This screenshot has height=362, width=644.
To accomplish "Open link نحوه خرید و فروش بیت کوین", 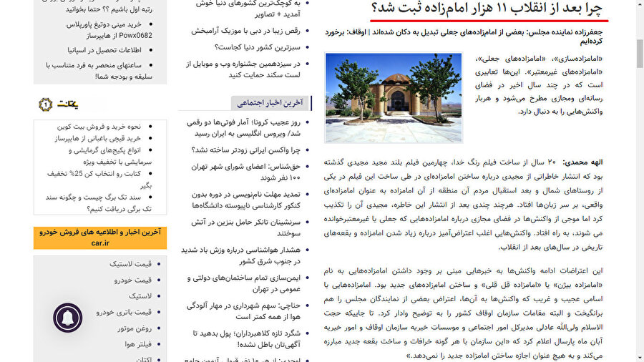I will (99, 127).
